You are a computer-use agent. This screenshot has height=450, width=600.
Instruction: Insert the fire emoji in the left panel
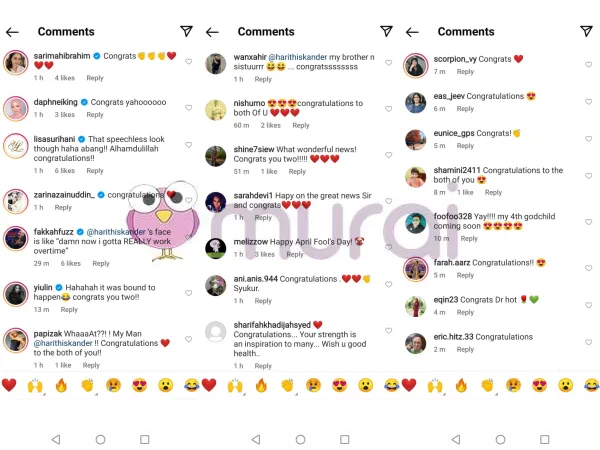[61, 385]
